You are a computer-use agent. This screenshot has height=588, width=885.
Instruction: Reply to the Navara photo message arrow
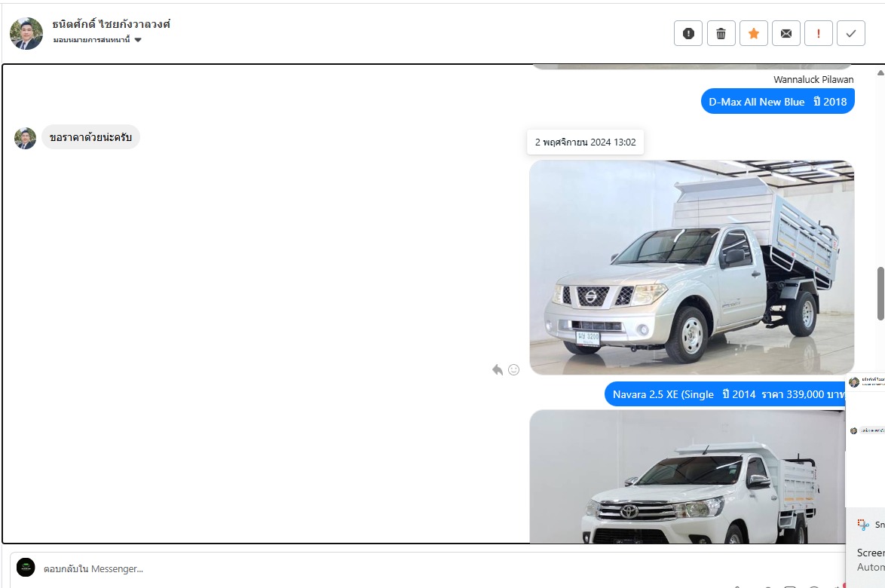click(x=498, y=369)
